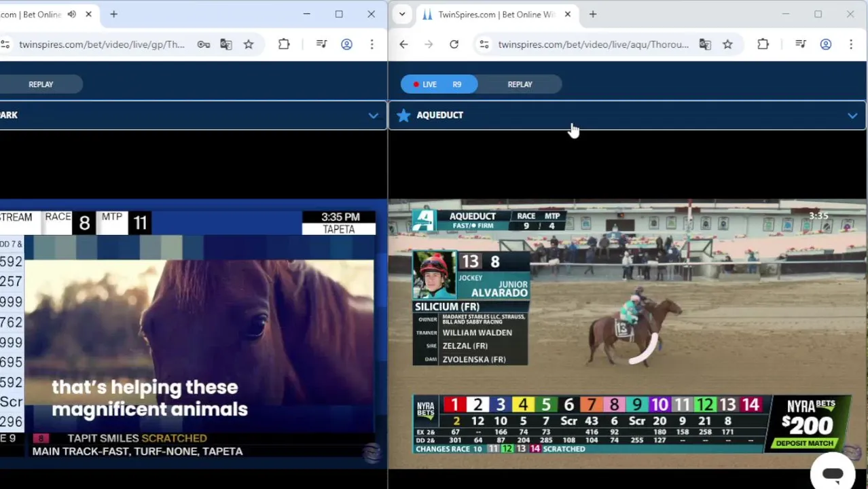This screenshot has height=489, width=868.
Task: Maximize the left browser window
Action: tap(339, 14)
